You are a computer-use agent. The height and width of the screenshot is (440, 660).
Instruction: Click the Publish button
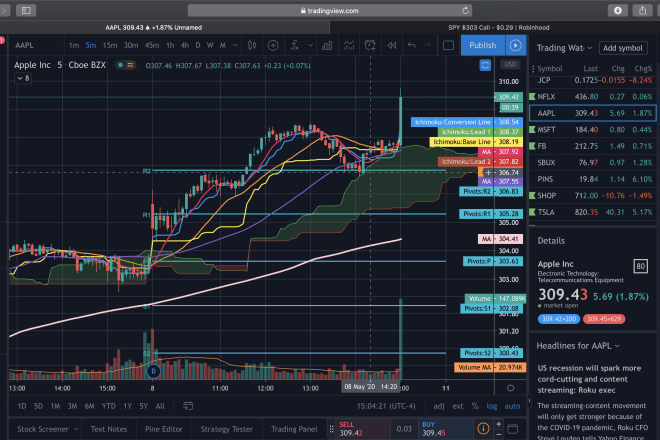point(483,45)
